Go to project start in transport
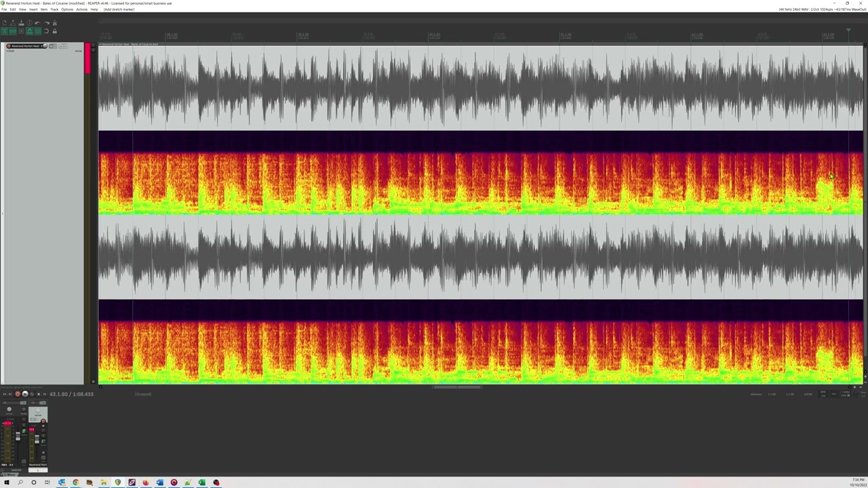Screen dimensions: 868x488 coord(5,394)
